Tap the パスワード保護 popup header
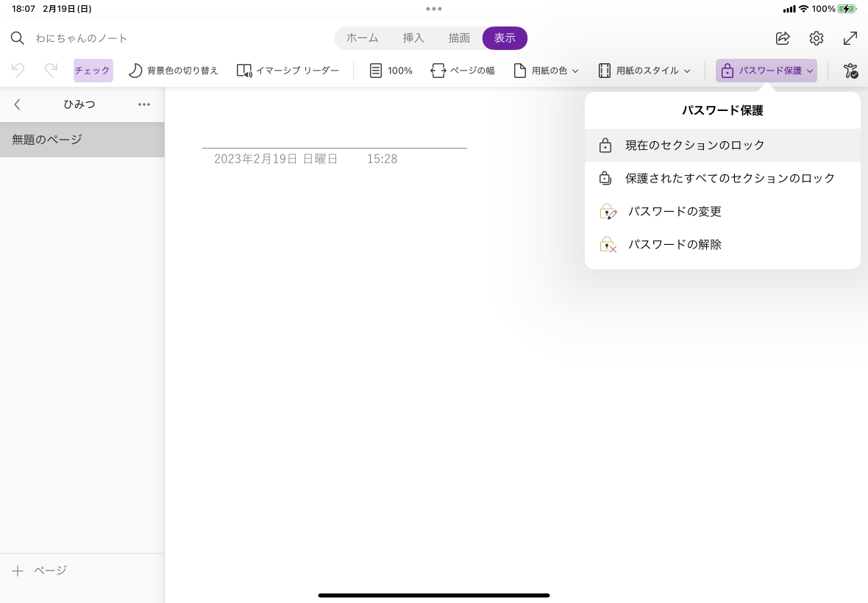Image resolution: width=868 pixels, height=603 pixels. click(x=722, y=110)
